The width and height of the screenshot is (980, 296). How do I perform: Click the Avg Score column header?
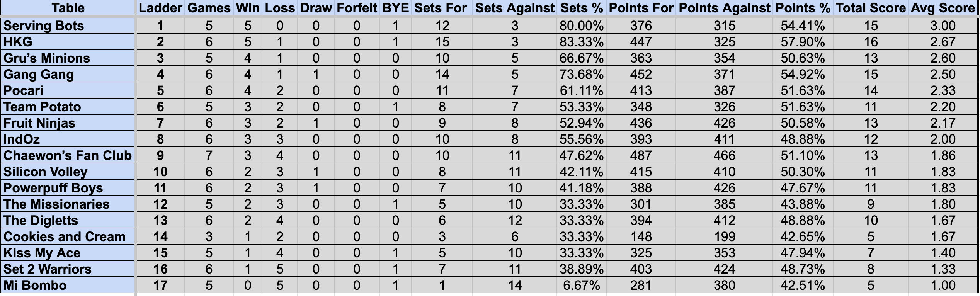(943, 8)
